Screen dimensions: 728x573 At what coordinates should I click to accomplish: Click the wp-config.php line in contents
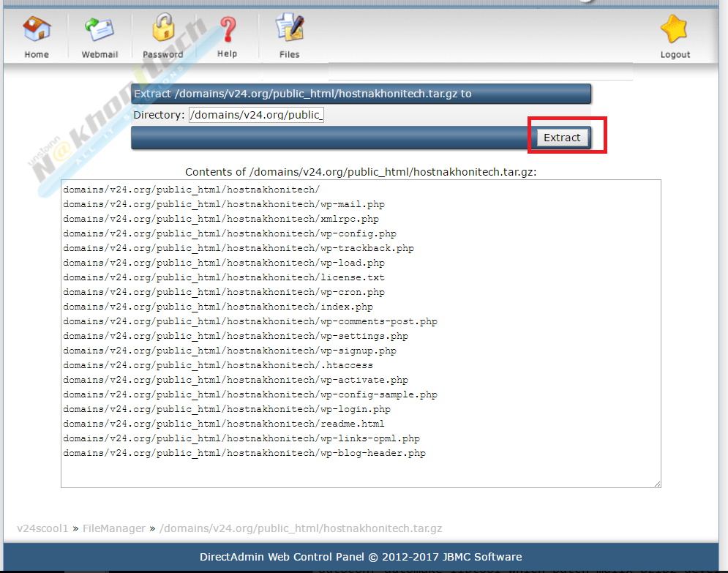(x=229, y=233)
